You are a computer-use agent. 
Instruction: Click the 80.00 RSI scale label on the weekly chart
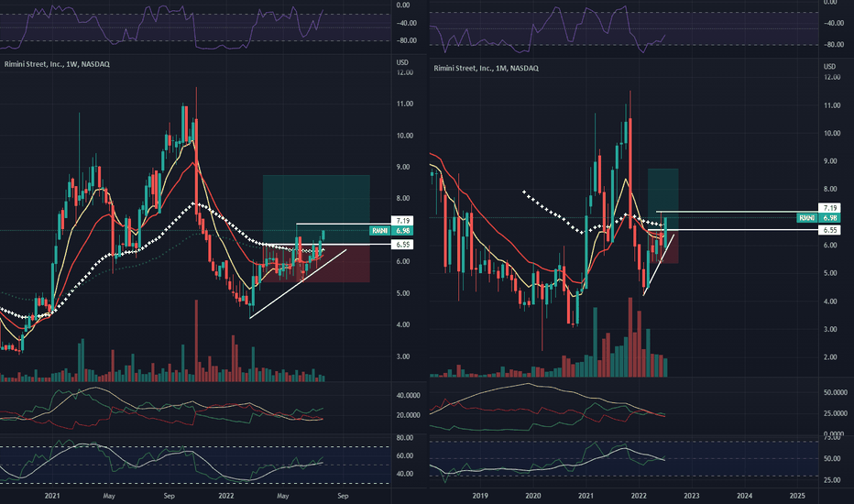coord(405,437)
